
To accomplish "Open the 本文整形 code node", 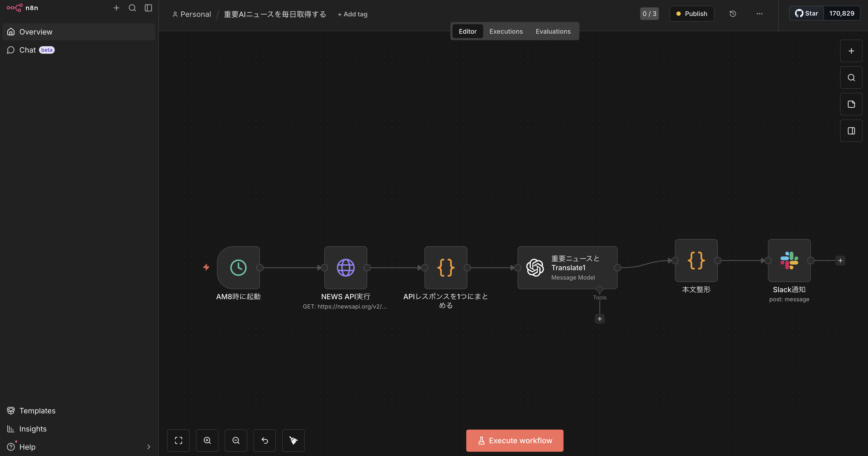I will (696, 260).
